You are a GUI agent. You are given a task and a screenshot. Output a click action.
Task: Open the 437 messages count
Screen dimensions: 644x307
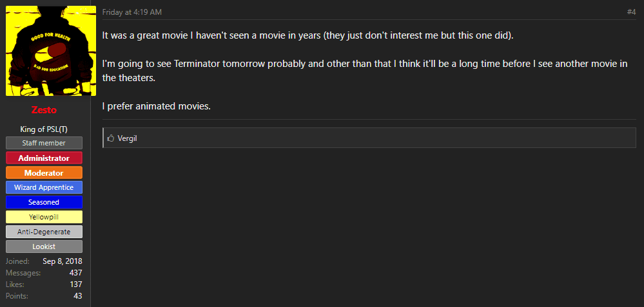pyautogui.click(x=75, y=273)
